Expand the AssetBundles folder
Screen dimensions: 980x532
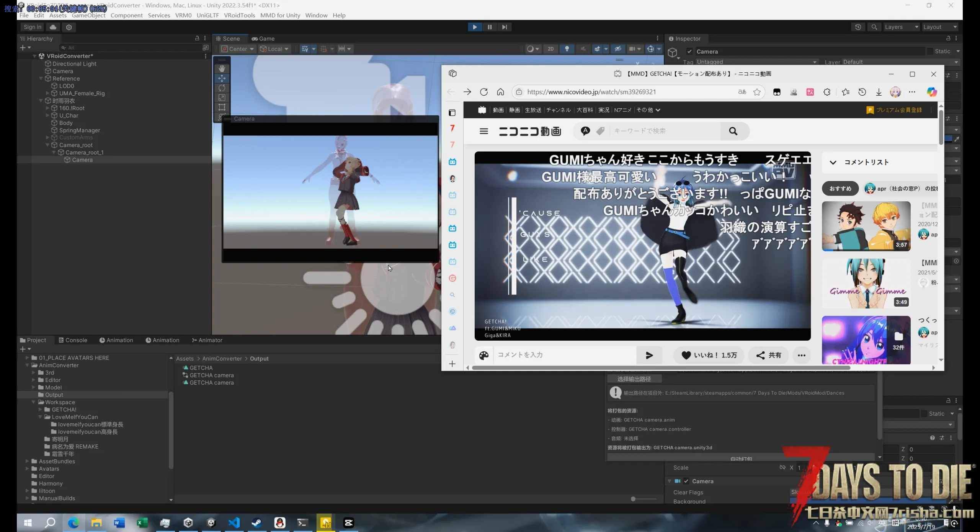(27, 461)
